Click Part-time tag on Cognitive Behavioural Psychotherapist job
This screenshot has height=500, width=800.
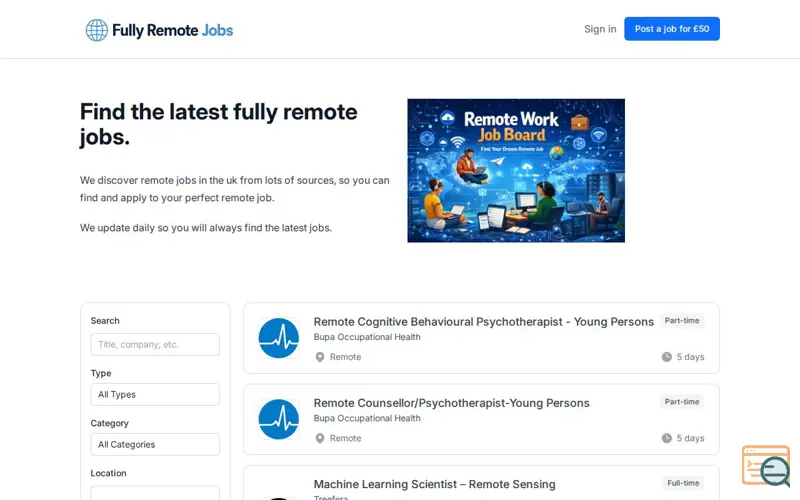click(x=682, y=320)
